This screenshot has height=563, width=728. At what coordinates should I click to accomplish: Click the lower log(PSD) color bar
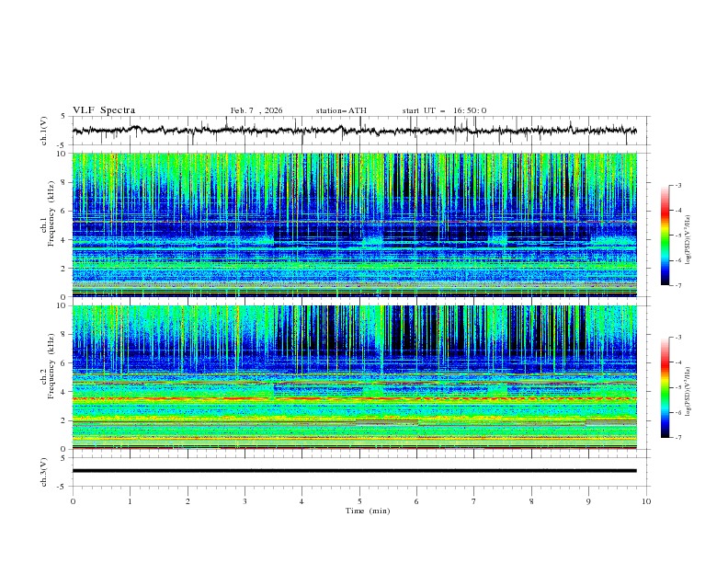click(x=665, y=387)
